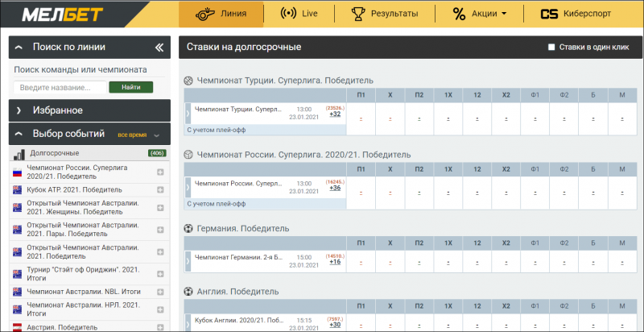The height and width of the screenshot is (332, 644).
Task: Open Турнир Стэйт оф Ориджин 2021 link
Action: point(84,274)
